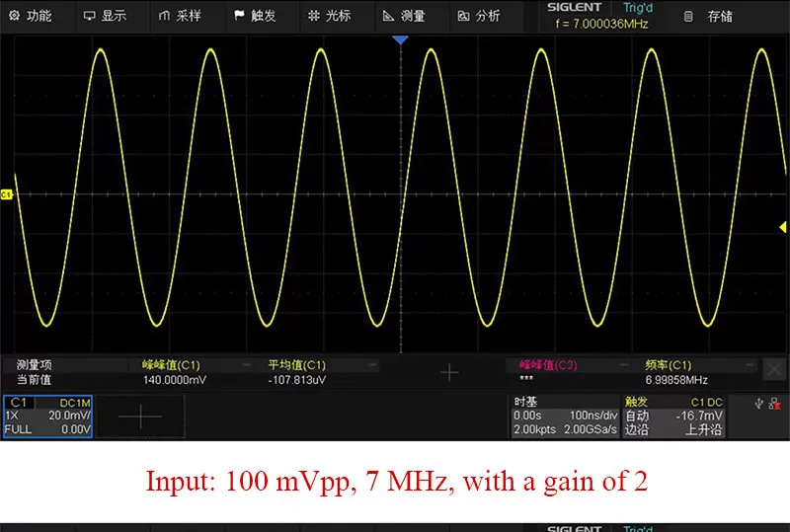This screenshot has height=532, width=790.
Task: Open the 采样 acquire menu
Action: pos(180,16)
